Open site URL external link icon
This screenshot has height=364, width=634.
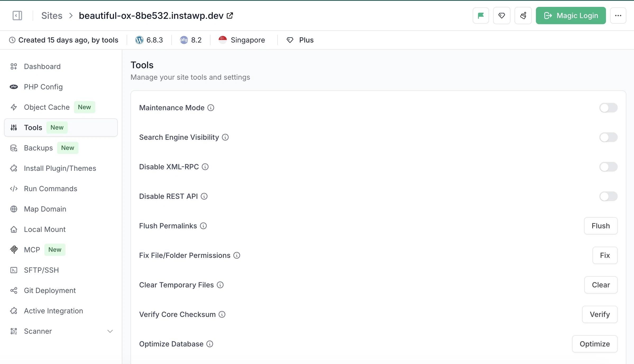coord(230,16)
